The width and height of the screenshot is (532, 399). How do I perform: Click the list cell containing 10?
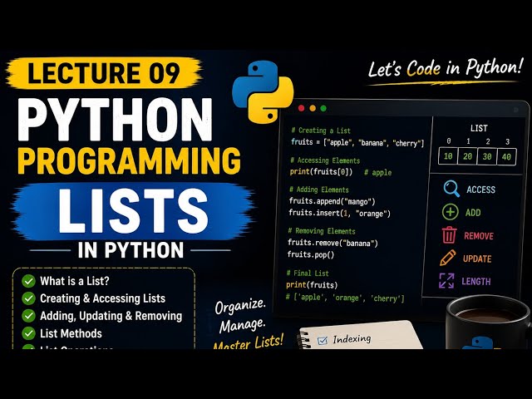[x=448, y=156]
